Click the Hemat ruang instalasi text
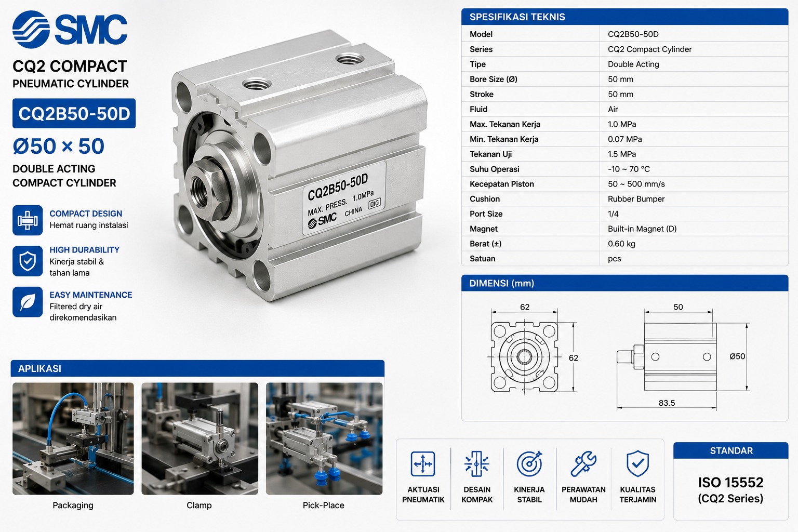The image size is (798, 532). coord(89,225)
